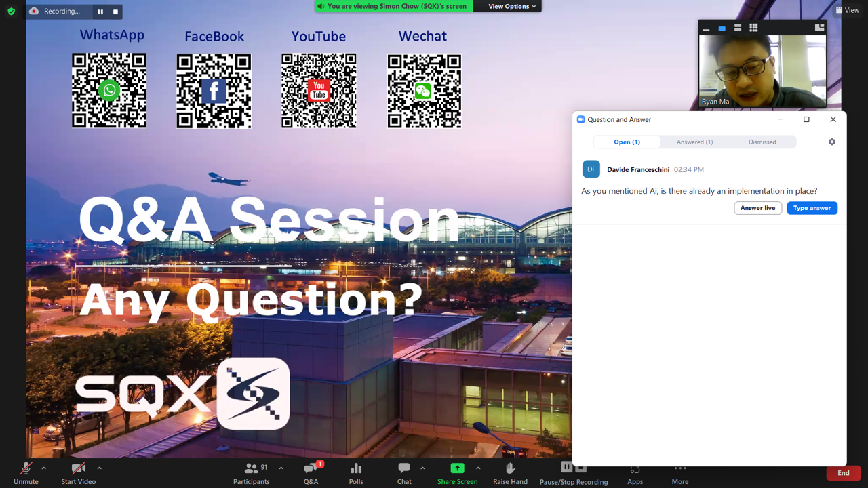Click the YouTube QR code
The image size is (868, 488).
click(x=319, y=91)
